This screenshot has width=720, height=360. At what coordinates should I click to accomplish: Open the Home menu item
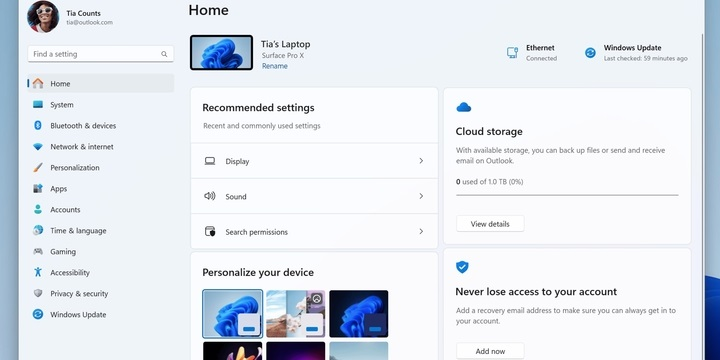click(101, 84)
